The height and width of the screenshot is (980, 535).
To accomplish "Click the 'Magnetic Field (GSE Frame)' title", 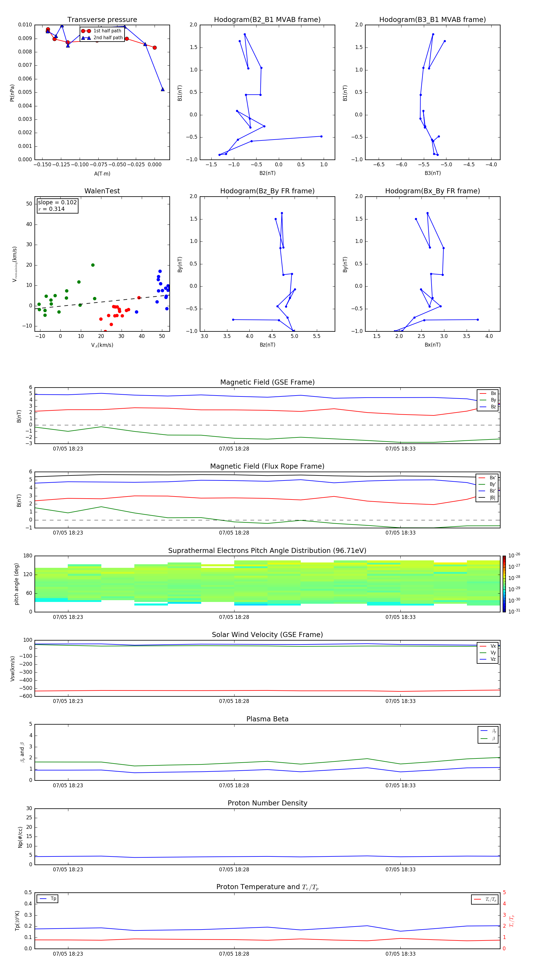I will (267, 382).
